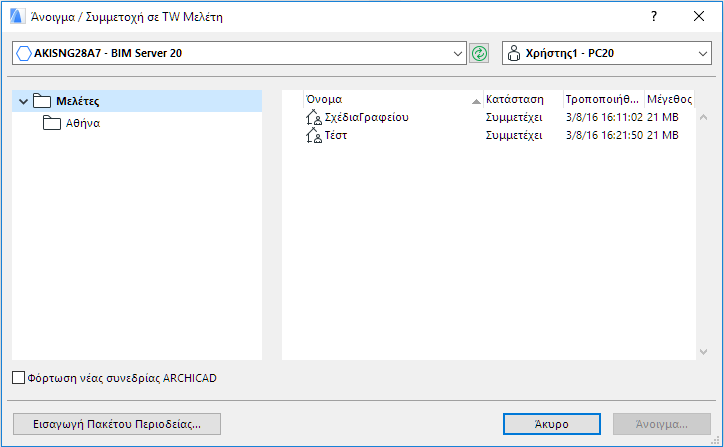The image size is (724, 447).
Task: Click the Τέστ teamwork project icon
Action: coord(314,135)
